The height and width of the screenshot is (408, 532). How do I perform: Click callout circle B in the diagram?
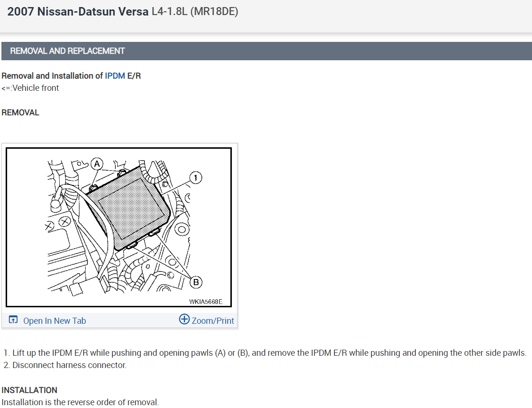196,282
